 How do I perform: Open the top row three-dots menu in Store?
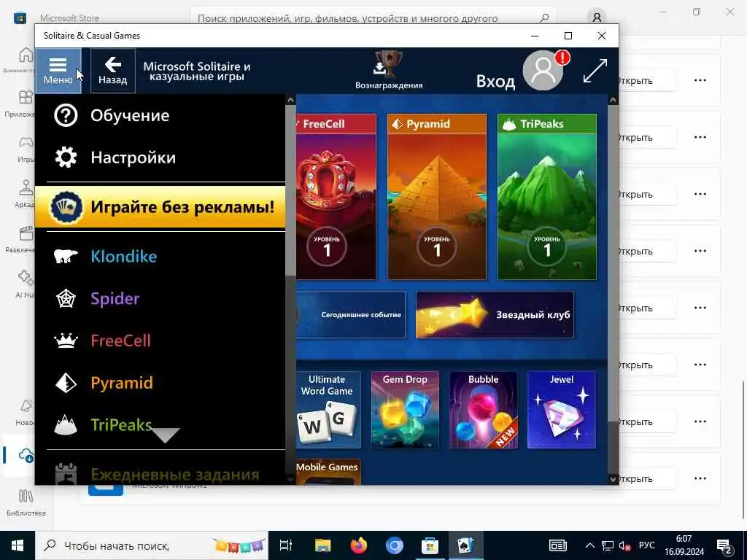700,80
